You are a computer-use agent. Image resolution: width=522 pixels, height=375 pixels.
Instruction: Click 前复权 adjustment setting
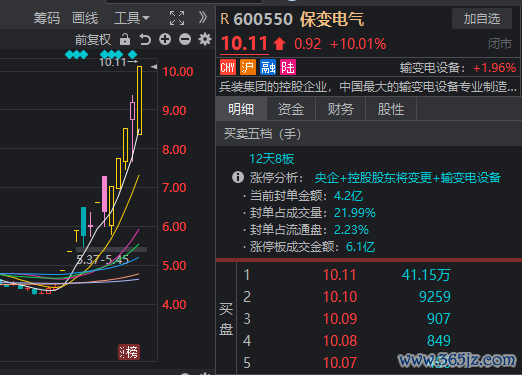coord(93,40)
